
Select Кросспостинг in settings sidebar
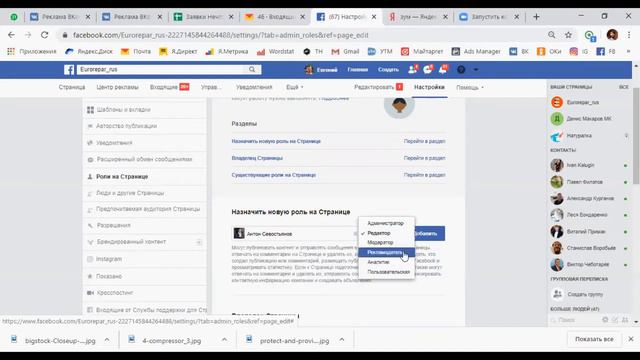click(145, 293)
